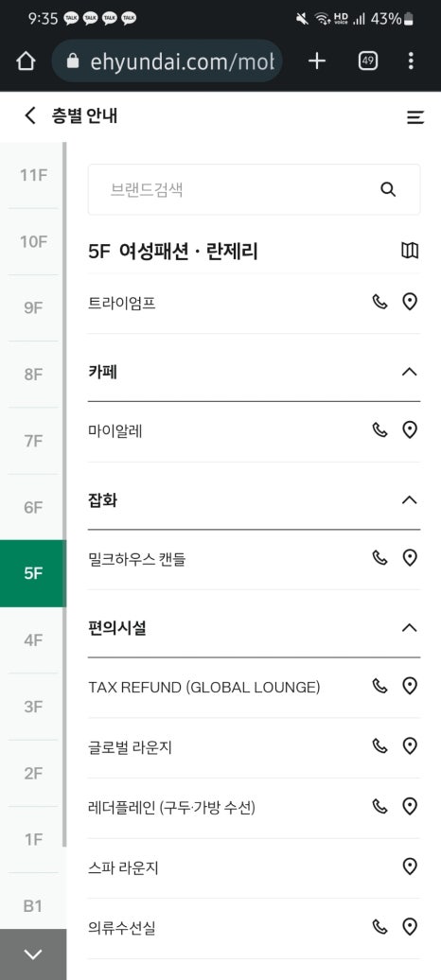Screen dimensions: 441x980
Task: Tap phone icon for 밀크하우스 캔들
Action: click(379, 557)
